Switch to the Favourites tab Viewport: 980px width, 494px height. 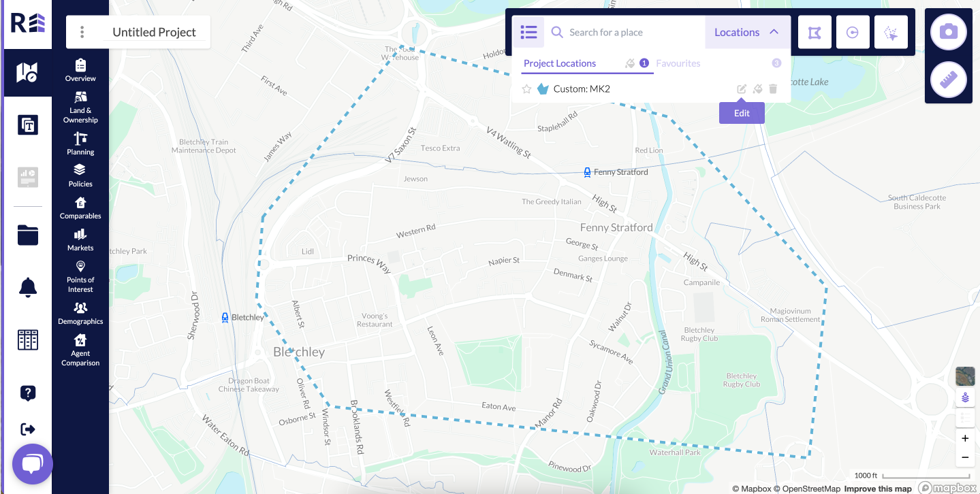[x=678, y=63]
